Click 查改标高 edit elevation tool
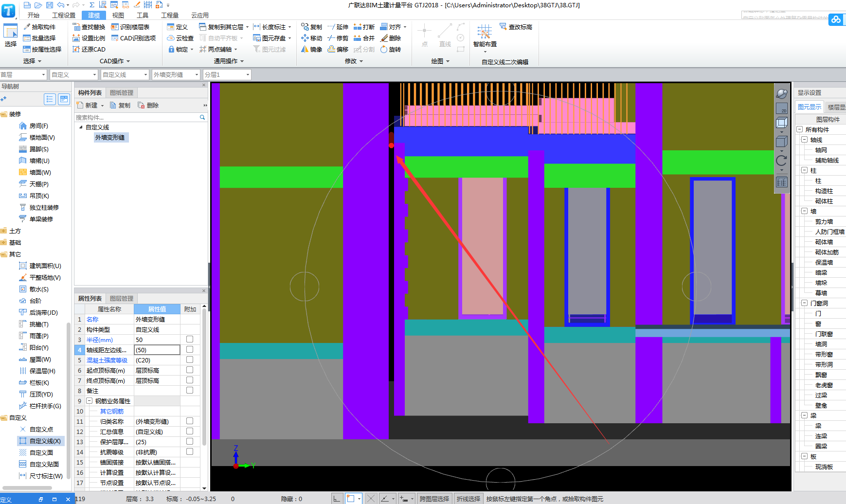 click(x=516, y=27)
